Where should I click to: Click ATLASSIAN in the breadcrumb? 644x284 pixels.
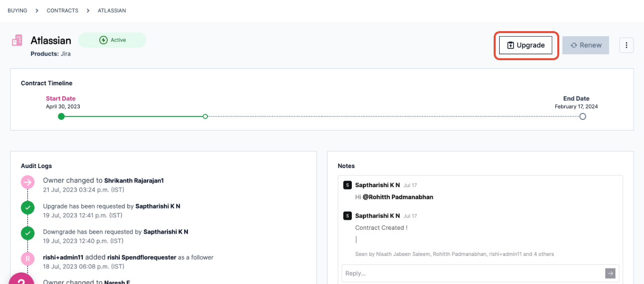click(x=112, y=11)
